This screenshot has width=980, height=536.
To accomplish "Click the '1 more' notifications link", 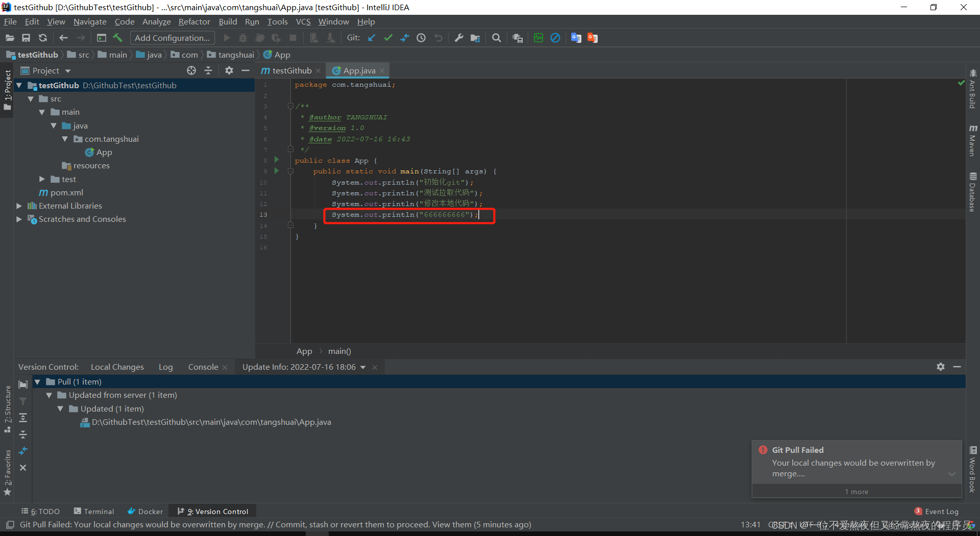I will (x=856, y=492).
